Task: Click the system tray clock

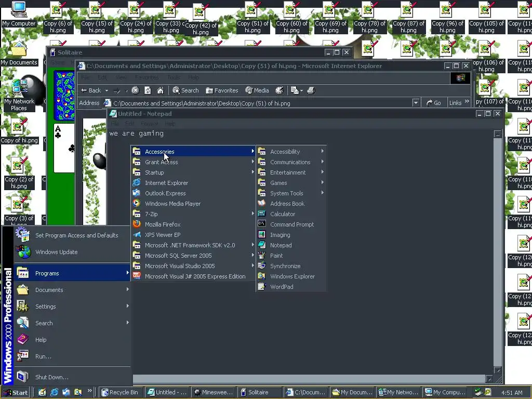Action: [x=512, y=393]
